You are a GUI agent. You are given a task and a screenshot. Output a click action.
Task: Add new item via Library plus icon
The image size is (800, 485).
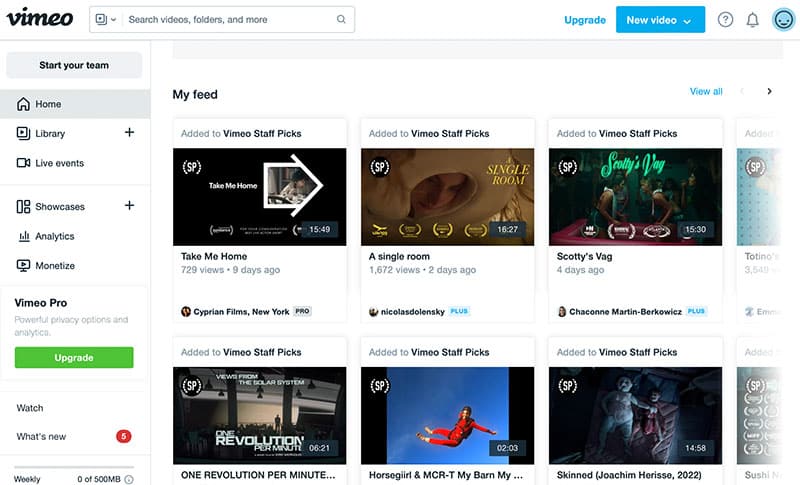(x=130, y=133)
